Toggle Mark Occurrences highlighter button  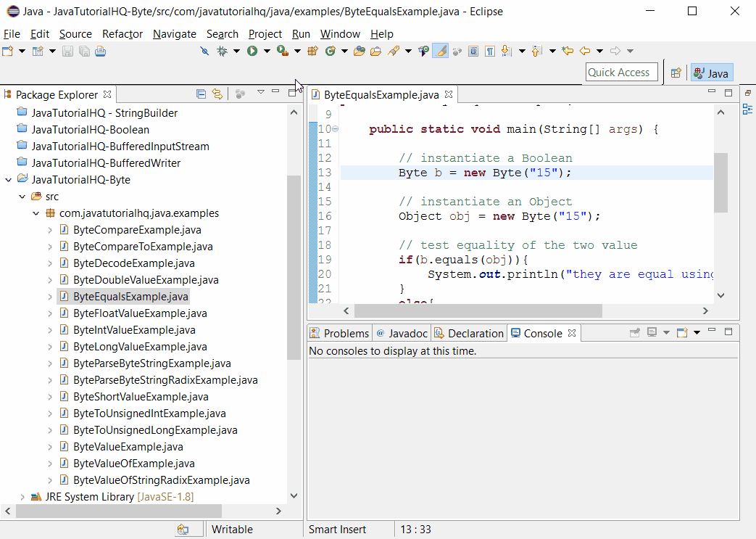440,52
